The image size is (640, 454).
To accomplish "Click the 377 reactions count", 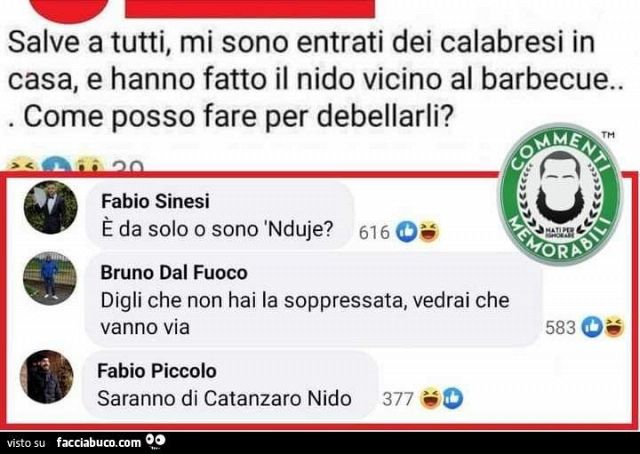I will [x=398, y=399].
